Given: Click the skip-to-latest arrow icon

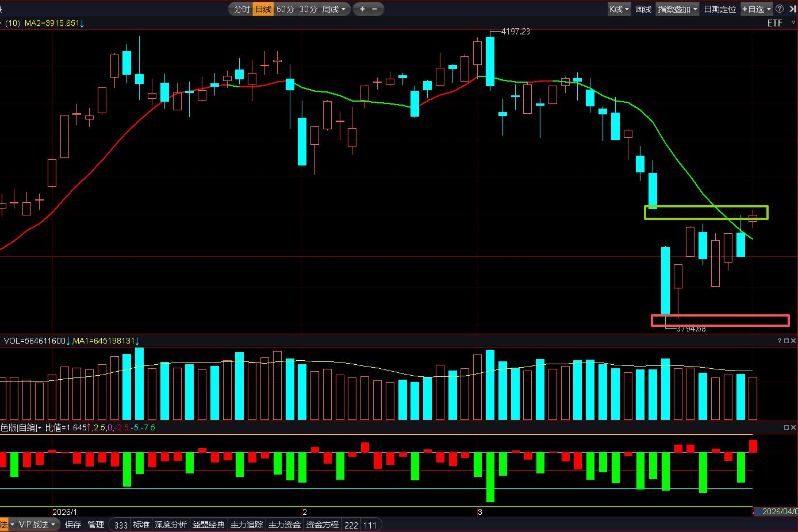Looking at the screenshot, I should [793, 9].
